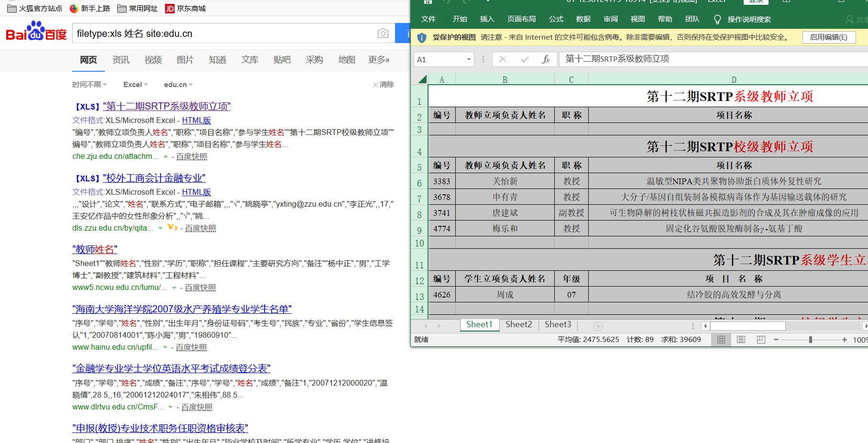The width and height of the screenshot is (868, 443).
Task: Click the camera image-search icon in Baidu search box
Action: coord(383,33)
